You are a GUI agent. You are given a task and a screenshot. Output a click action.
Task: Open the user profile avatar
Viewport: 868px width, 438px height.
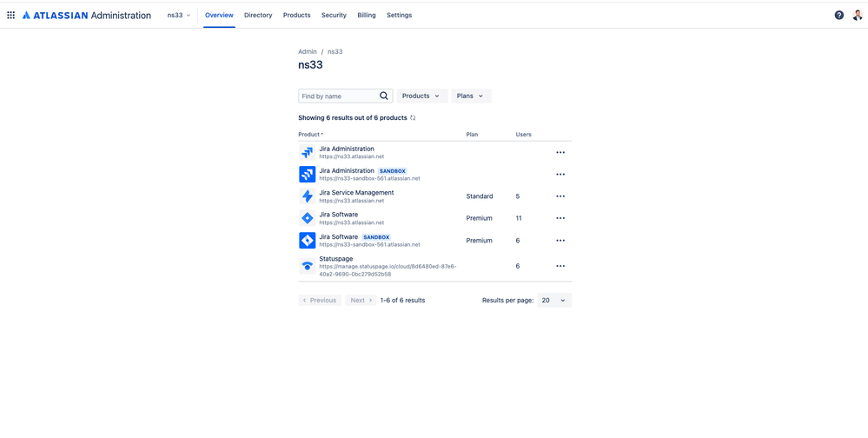857,16
